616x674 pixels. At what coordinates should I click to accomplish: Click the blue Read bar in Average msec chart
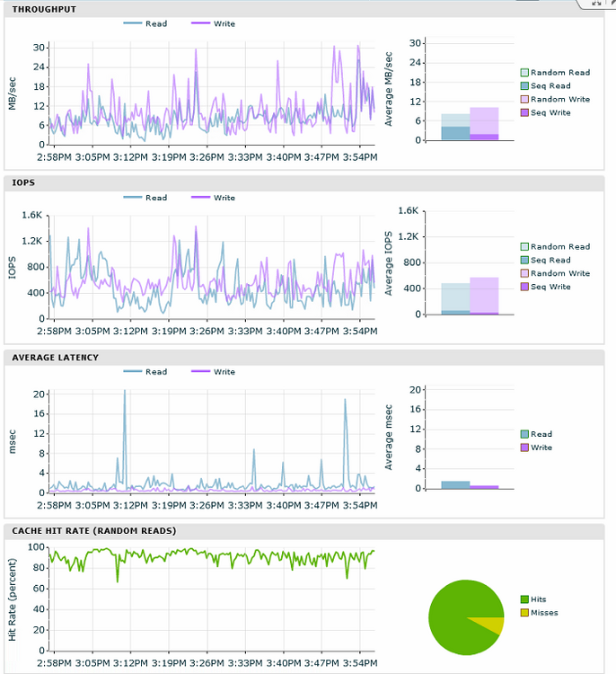tap(456, 485)
